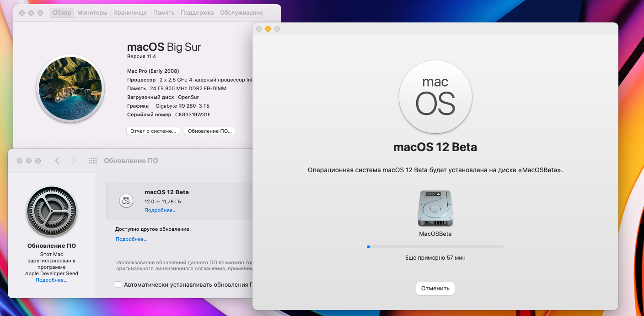Select the small macOS icon beside the 12 Beta update
This screenshot has height=316, width=644.
(x=125, y=201)
